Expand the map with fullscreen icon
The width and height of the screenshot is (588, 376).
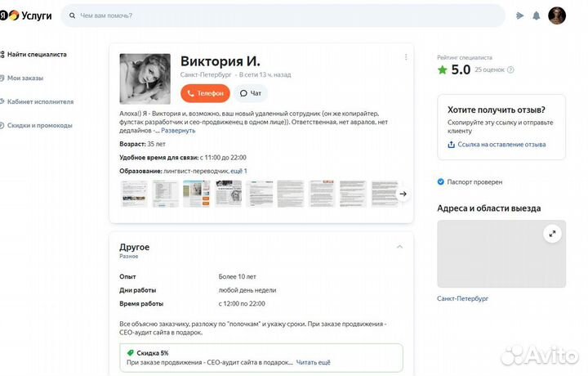[552, 234]
